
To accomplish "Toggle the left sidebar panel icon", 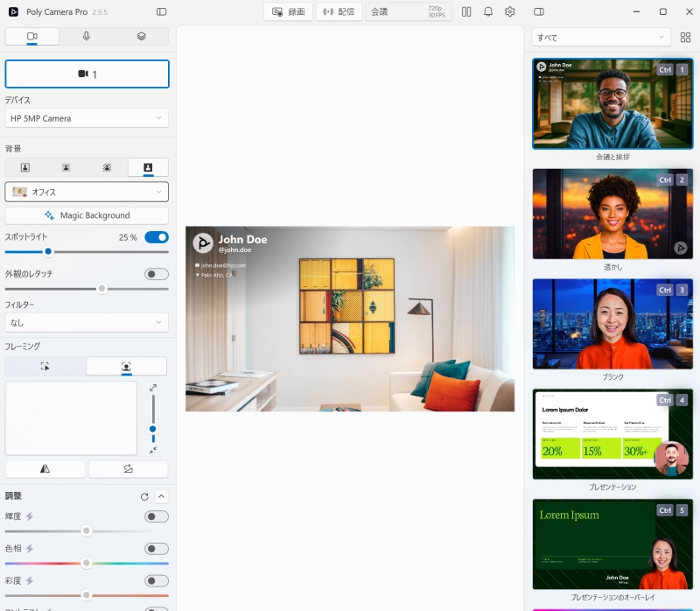I will click(x=161, y=11).
